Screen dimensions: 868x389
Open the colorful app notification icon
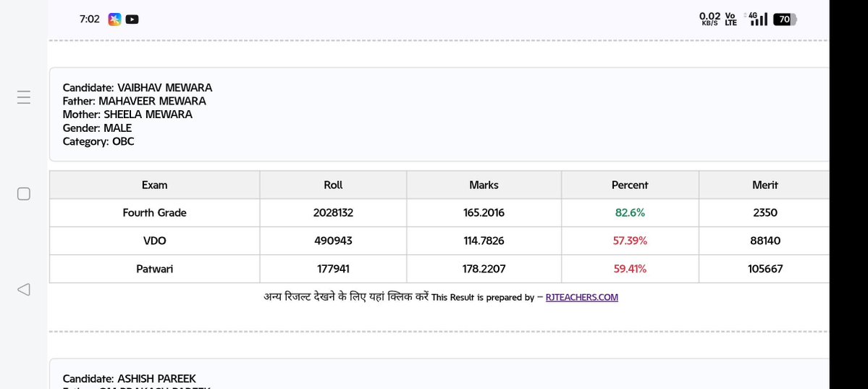pos(114,20)
